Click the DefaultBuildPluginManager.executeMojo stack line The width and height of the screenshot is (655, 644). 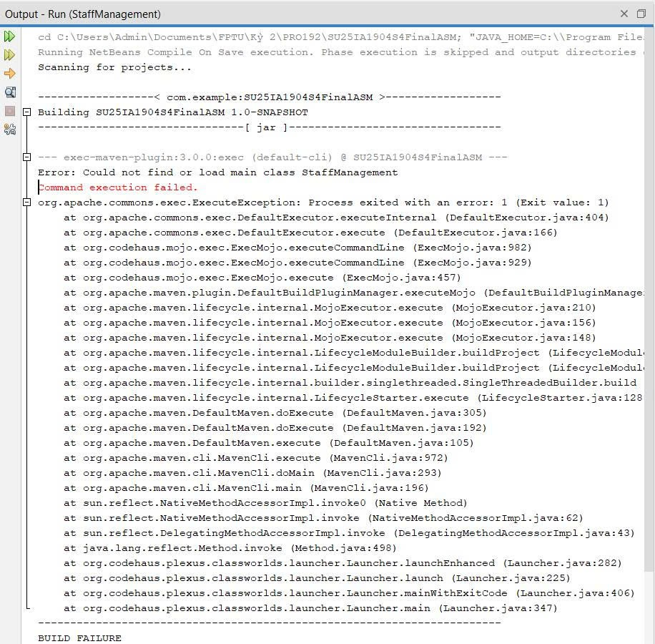[x=353, y=293]
